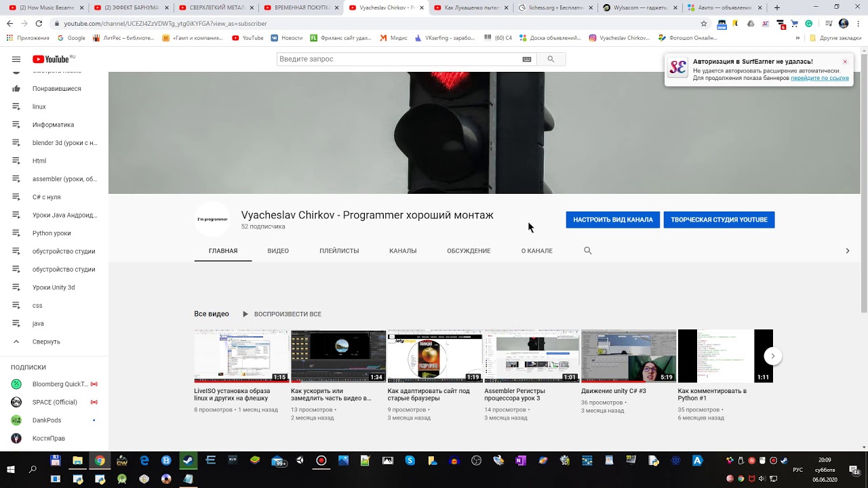Open the YouTube hamburger guide menu

coord(16,59)
